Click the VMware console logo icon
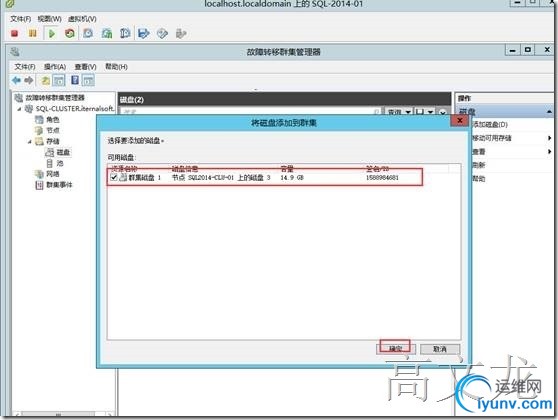Viewport: 558px width, 420px height. point(10,4)
